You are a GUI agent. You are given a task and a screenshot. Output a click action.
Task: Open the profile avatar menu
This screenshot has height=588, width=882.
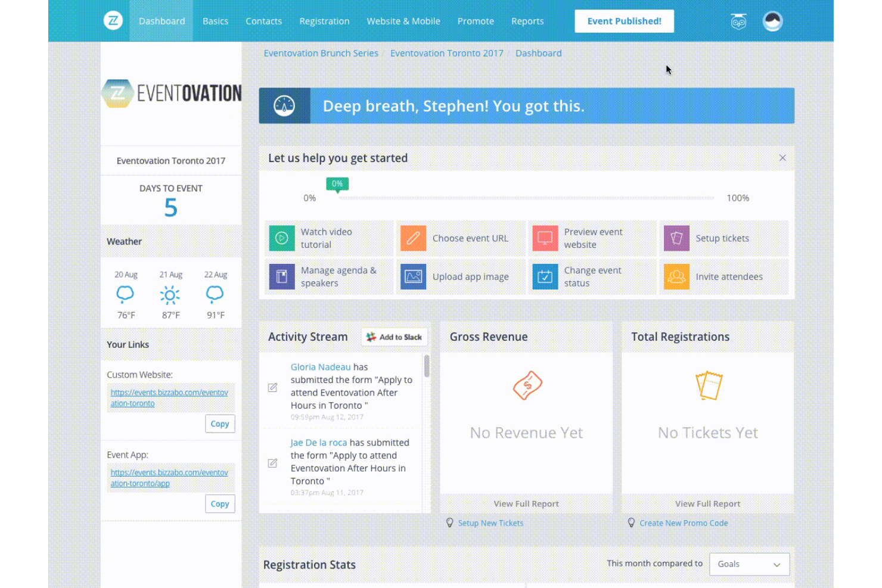pyautogui.click(x=772, y=20)
